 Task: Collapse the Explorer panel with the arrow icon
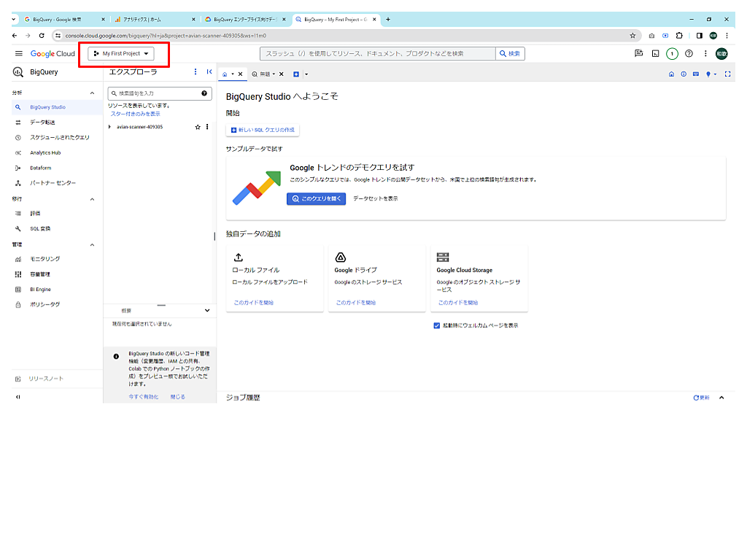tap(209, 72)
